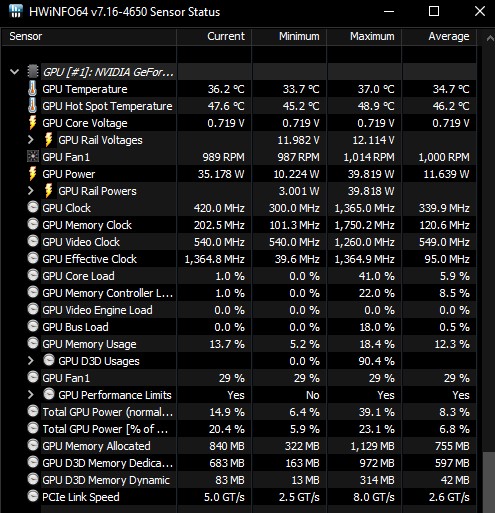
Task: Click the clock icon beside GPU Clock
Action: tap(33, 207)
